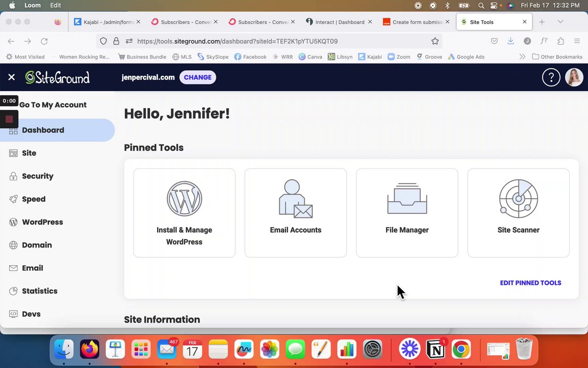Open the Libsyn bookmark

340,57
